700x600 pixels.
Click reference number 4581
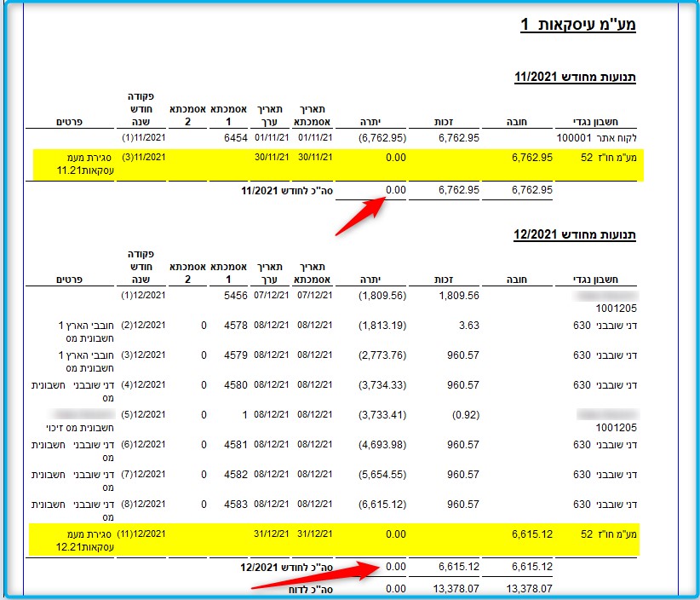pyautogui.click(x=235, y=445)
